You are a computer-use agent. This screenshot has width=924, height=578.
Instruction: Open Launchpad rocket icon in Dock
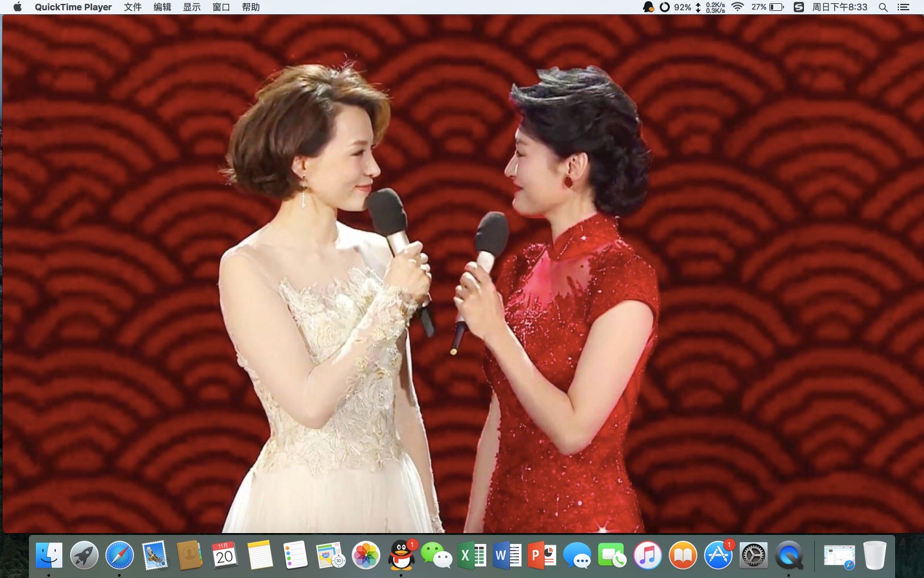tap(84, 555)
